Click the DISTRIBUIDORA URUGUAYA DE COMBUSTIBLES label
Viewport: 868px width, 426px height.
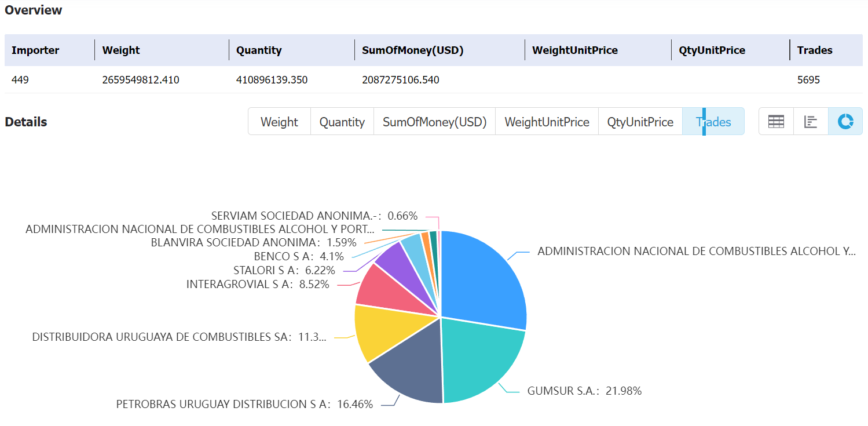[179, 337]
